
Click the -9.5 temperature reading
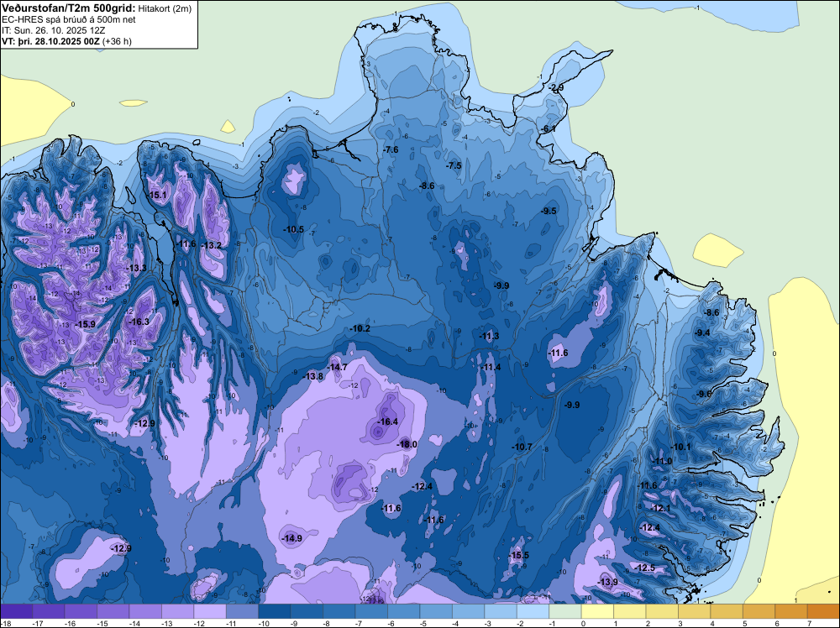[x=549, y=212]
